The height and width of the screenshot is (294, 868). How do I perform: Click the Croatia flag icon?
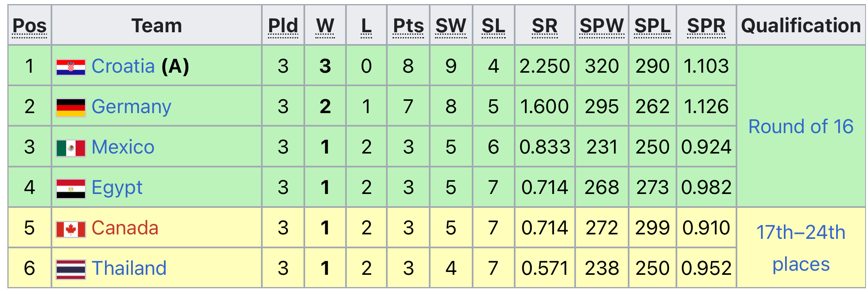[71, 67]
